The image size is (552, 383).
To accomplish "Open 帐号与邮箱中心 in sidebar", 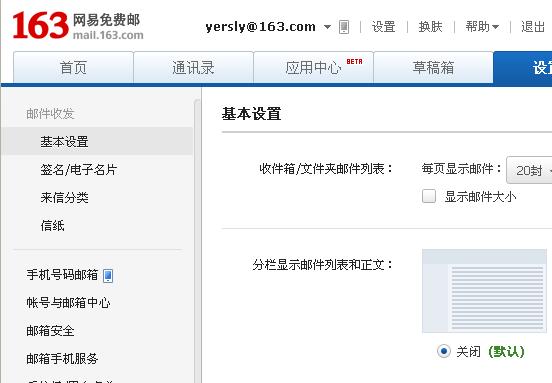I will click(68, 303).
